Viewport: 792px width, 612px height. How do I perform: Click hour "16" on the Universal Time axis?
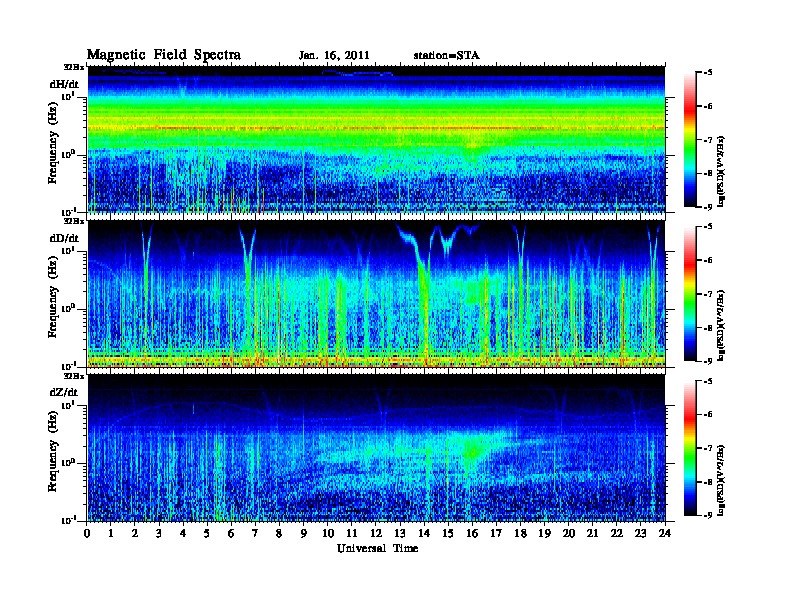coord(472,533)
